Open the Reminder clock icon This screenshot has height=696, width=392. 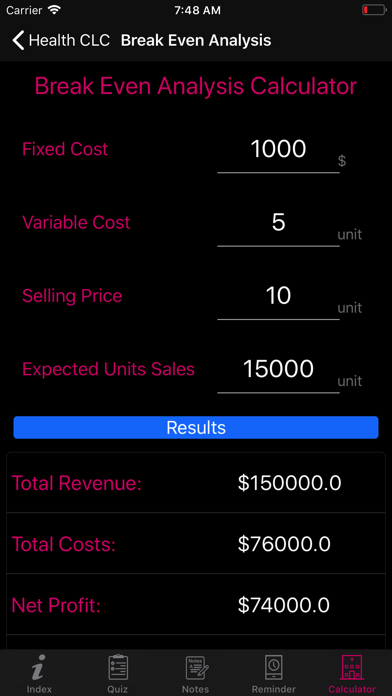(x=274, y=668)
